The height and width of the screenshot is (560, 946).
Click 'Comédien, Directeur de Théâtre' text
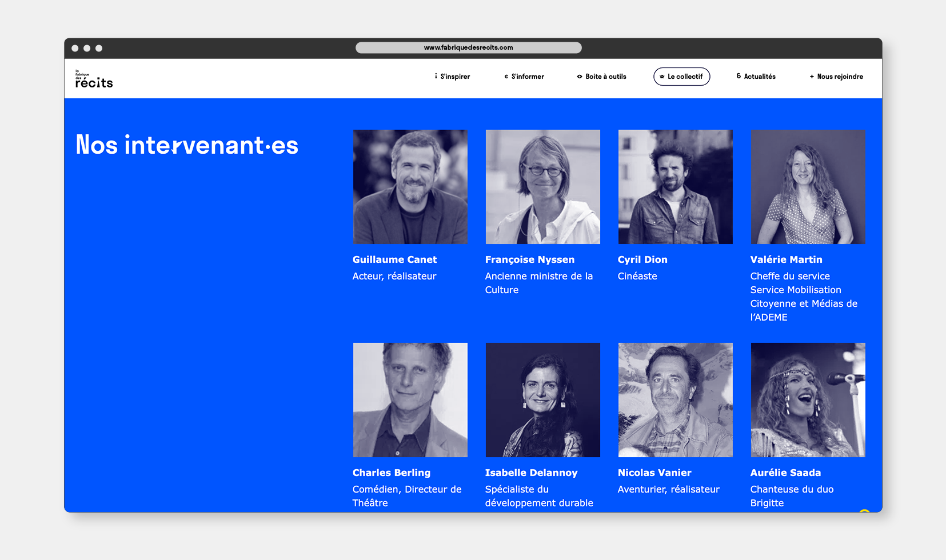(x=407, y=496)
